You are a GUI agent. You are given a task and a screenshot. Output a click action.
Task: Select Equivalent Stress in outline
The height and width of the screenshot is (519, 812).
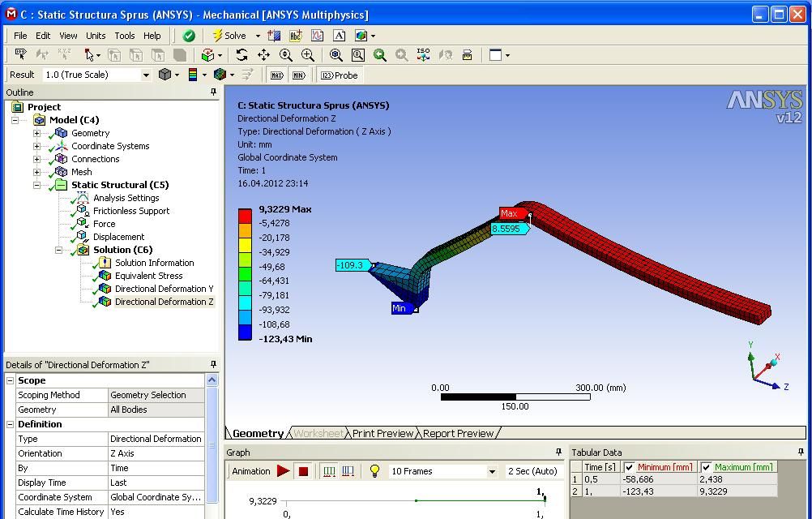(x=148, y=276)
